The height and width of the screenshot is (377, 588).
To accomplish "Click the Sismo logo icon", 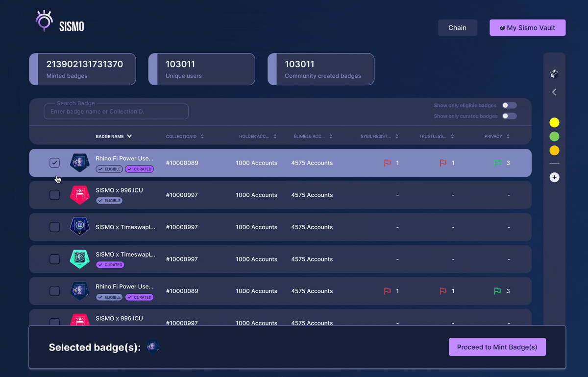I will pyautogui.click(x=44, y=21).
